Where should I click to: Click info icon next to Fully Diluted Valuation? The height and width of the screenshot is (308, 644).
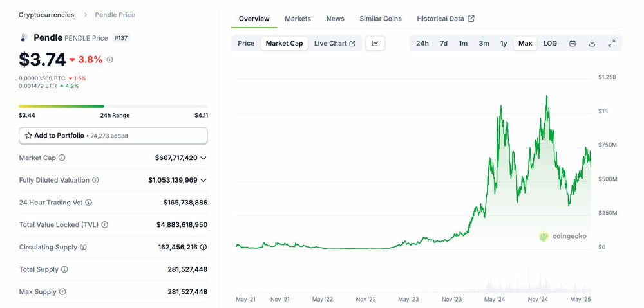(95, 181)
